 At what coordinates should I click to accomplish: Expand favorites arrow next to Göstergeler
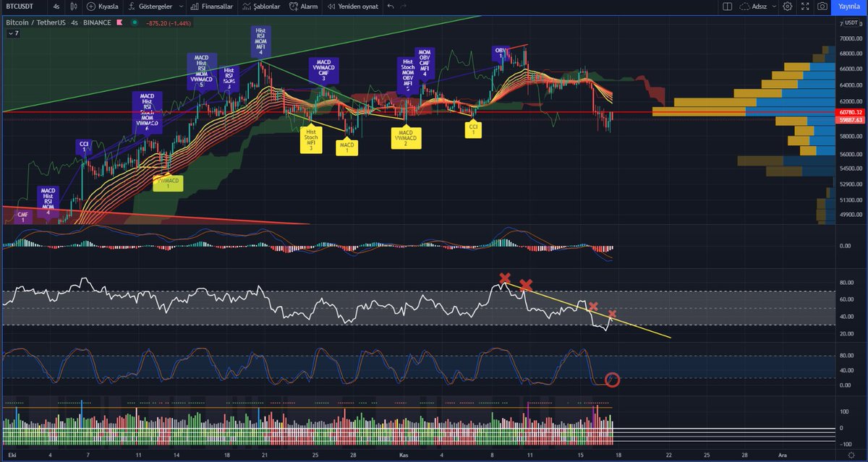tap(180, 7)
